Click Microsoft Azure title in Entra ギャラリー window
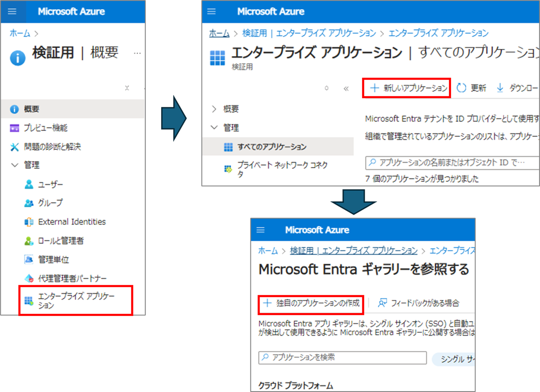Viewport: 540px width, 392px height. pyautogui.click(x=317, y=230)
